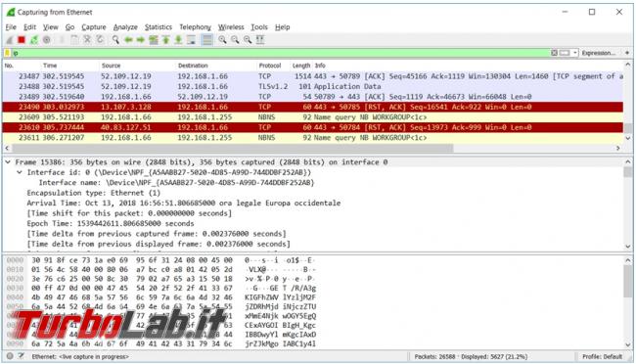The width and height of the screenshot is (636, 364).
Task: Restart the current capture with green fin
Action: pos(34,40)
